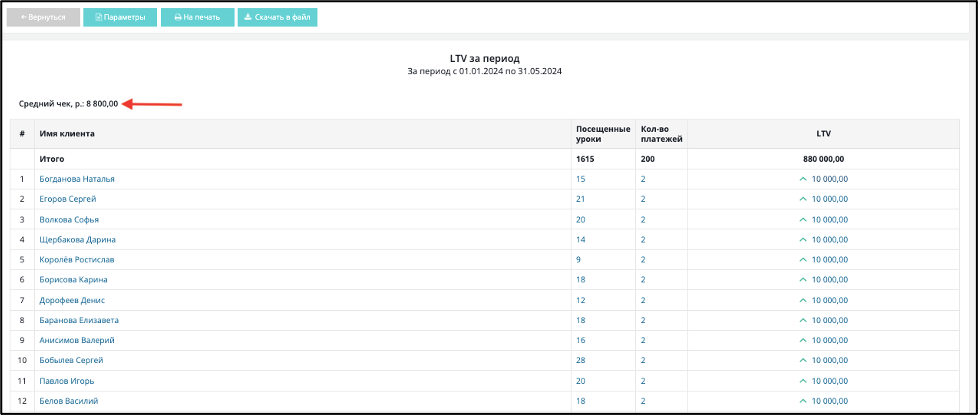
Task: Click payment count for Павлов Игорь
Action: click(x=643, y=381)
